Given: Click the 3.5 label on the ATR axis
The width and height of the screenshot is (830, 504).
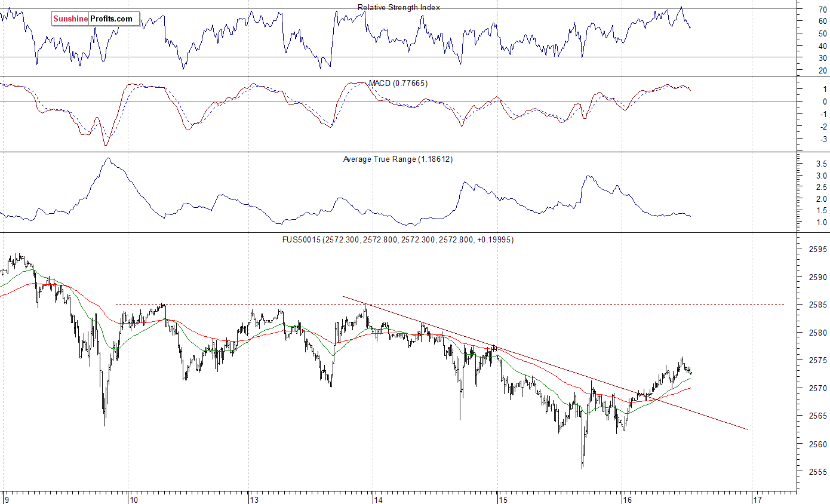Looking at the screenshot, I should 822,164.
